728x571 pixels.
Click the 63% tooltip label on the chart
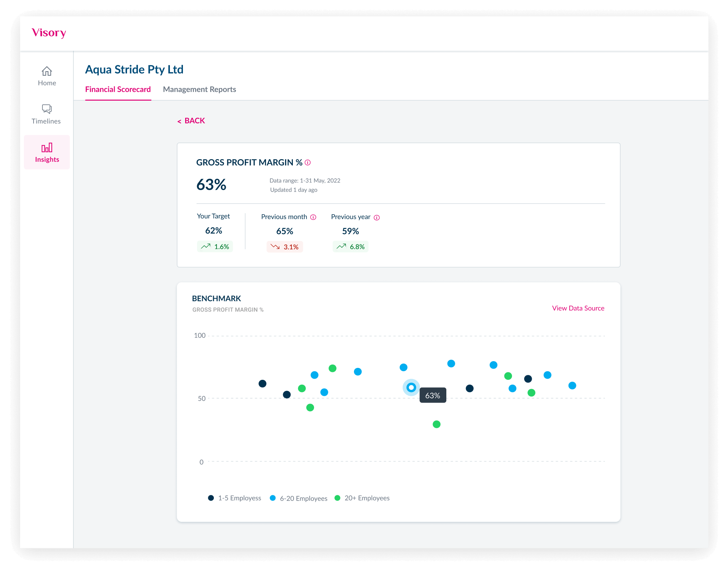pos(432,395)
